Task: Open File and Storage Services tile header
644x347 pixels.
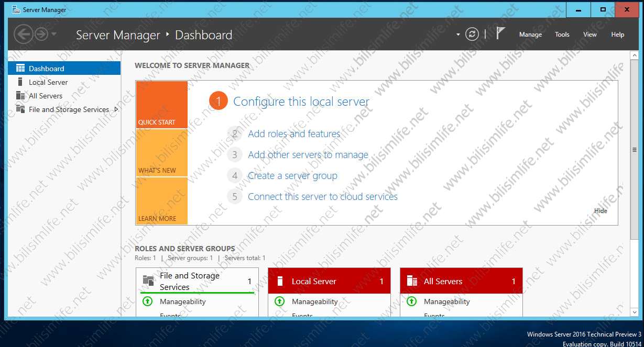Action: pos(198,281)
